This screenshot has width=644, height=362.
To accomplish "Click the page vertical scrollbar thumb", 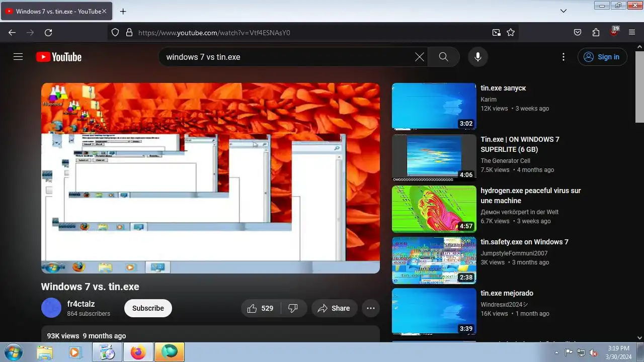I will click(x=639, y=86).
